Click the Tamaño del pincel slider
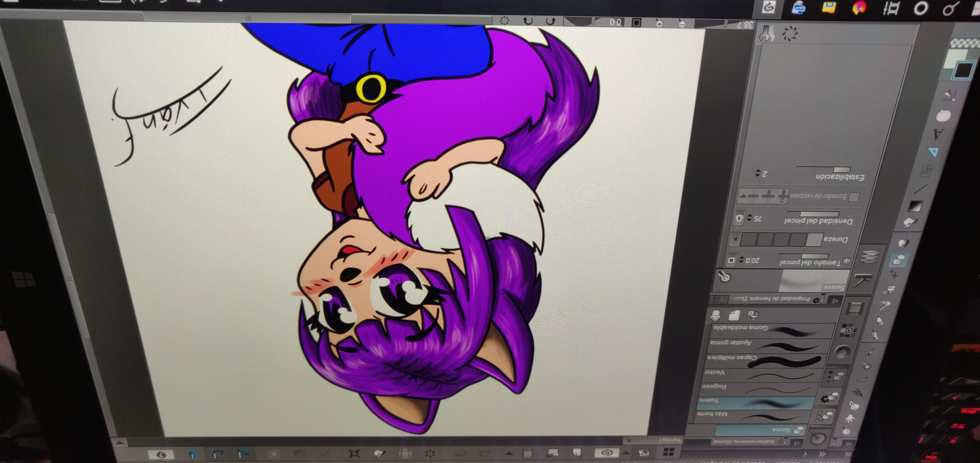 coord(803,256)
